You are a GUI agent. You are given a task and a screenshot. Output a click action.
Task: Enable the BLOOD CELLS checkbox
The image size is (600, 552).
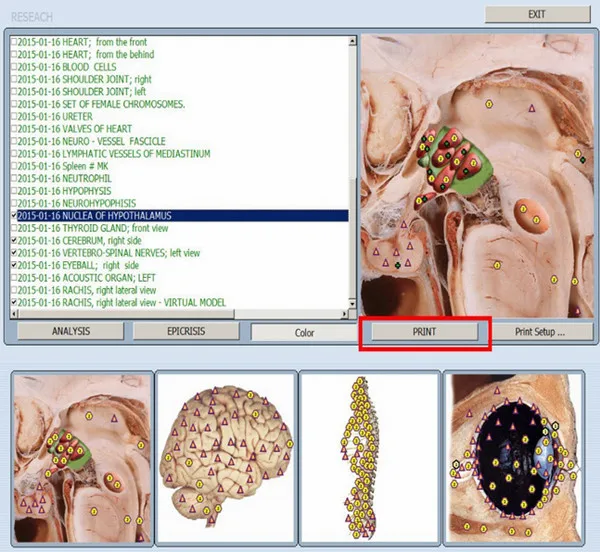pyautogui.click(x=13, y=67)
